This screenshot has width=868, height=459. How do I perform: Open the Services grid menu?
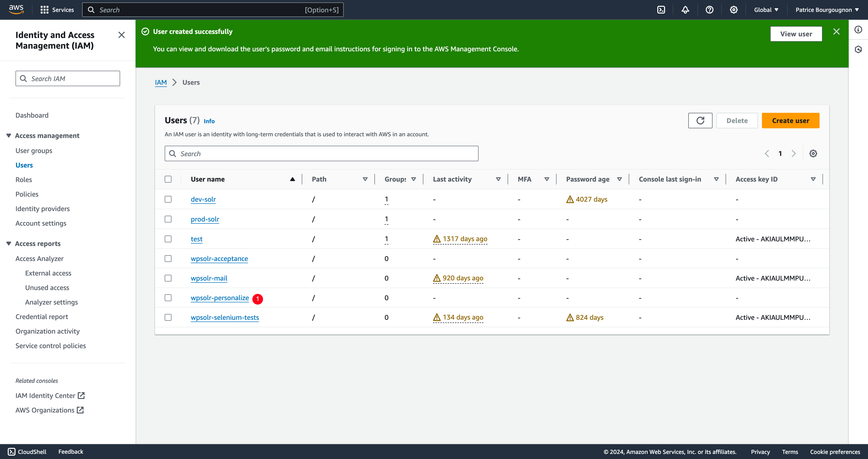[x=57, y=10]
